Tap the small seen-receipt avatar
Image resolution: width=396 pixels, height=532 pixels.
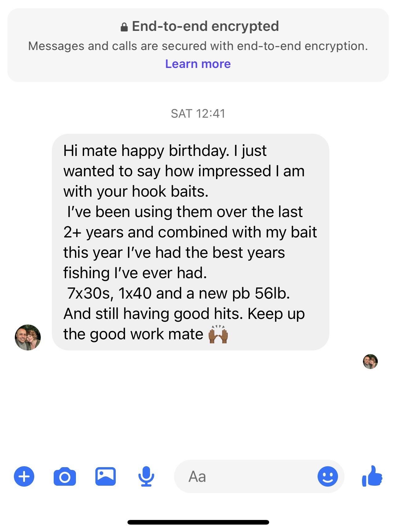370,362
